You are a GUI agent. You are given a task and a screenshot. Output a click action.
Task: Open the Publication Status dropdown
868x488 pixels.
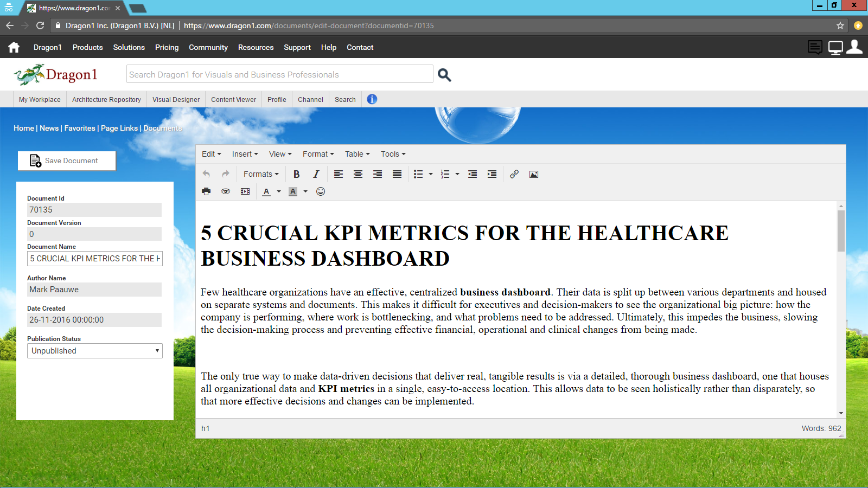[95, 351]
